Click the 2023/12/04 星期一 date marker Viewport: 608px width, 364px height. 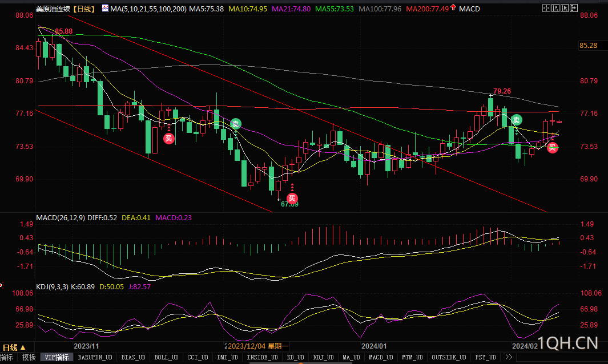click(258, 346)
